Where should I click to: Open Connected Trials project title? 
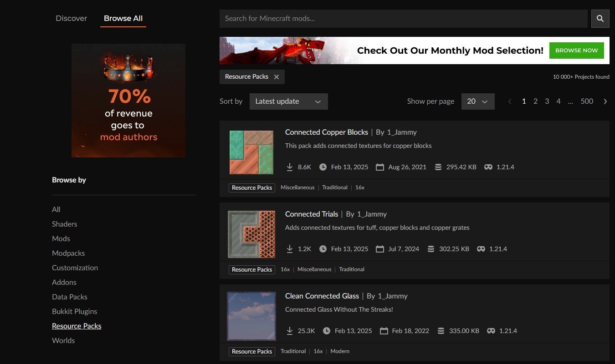pos(312,214)
